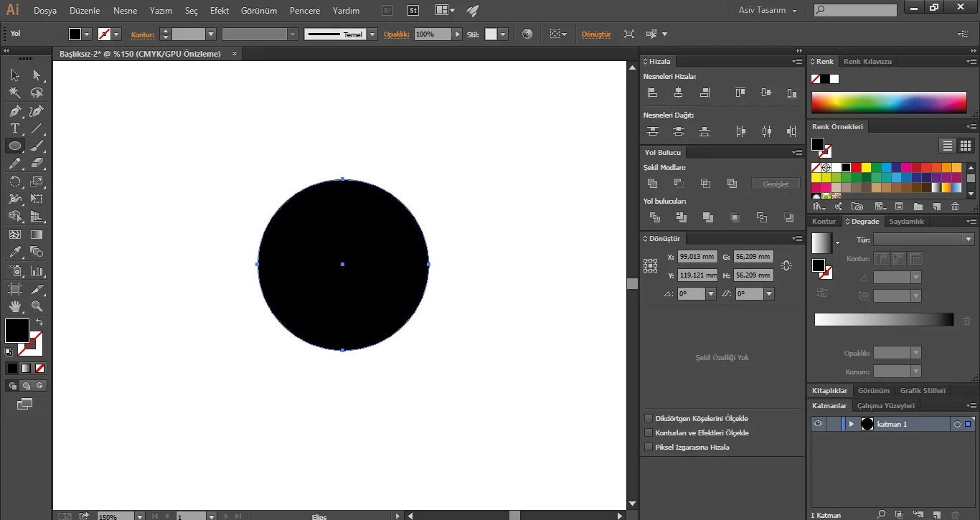Open brush definition Temel dropdown

pos(372,34)
